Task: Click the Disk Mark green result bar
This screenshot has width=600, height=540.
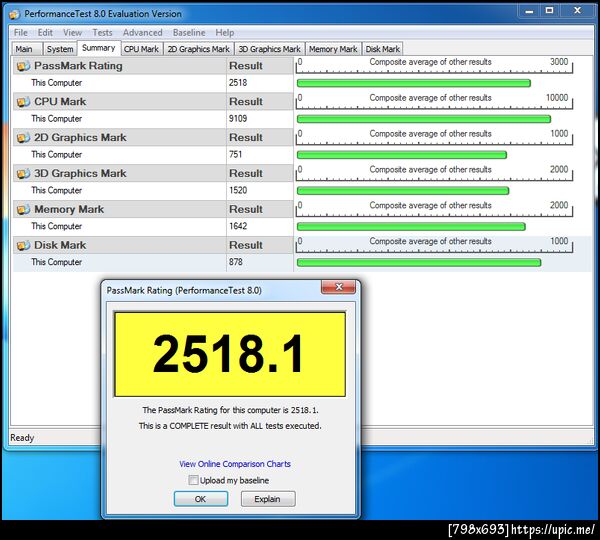Action: tap(419, 263)
